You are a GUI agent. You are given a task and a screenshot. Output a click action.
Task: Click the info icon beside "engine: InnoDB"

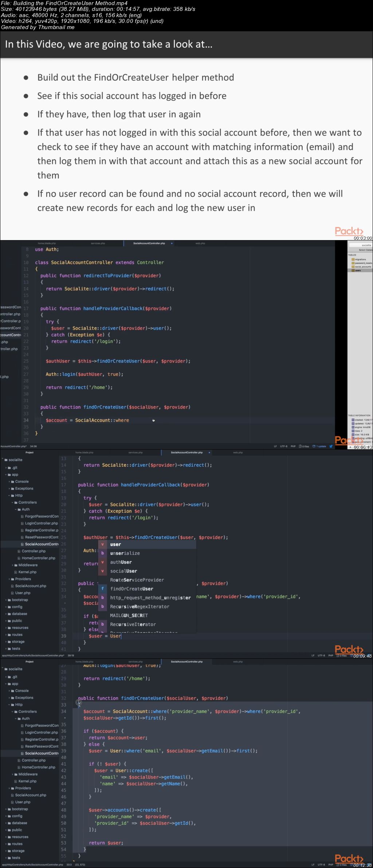(x=353, y=427)
